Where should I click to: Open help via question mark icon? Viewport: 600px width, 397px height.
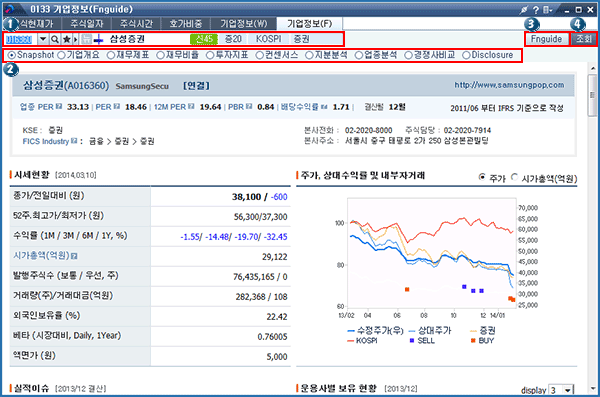(536, 10)
